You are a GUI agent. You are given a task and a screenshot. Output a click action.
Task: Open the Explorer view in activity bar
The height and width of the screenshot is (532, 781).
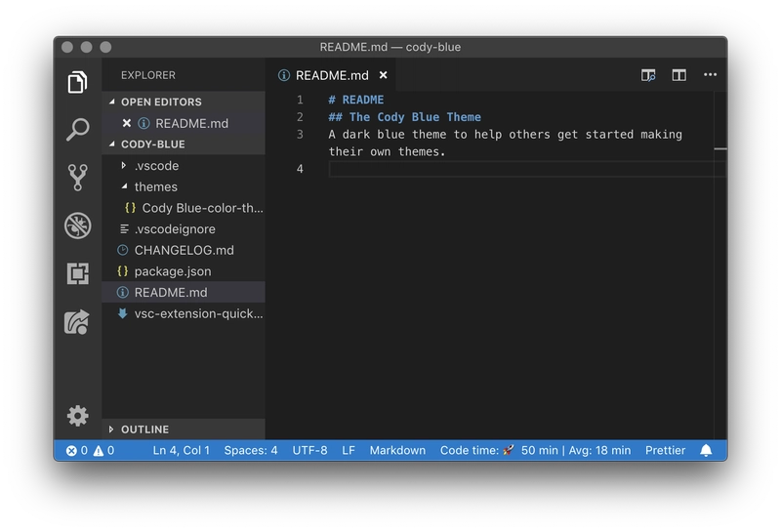click(x=77, y=82)
